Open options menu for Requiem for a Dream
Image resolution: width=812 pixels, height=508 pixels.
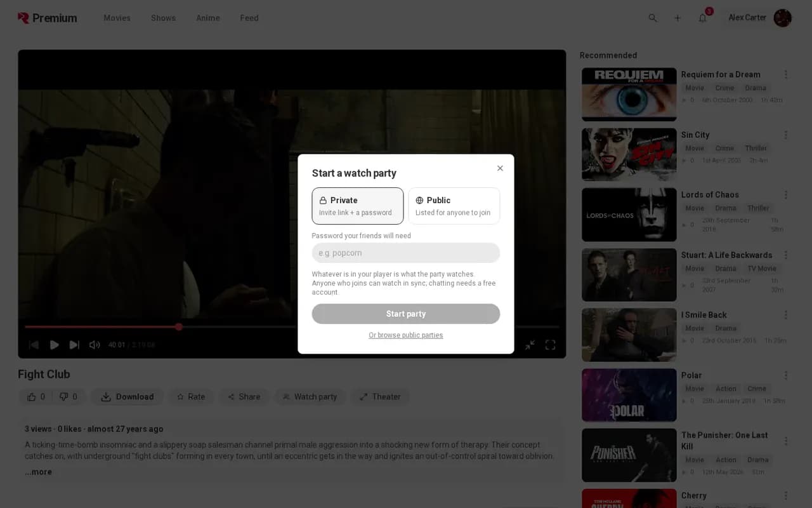tap(786, 74)
